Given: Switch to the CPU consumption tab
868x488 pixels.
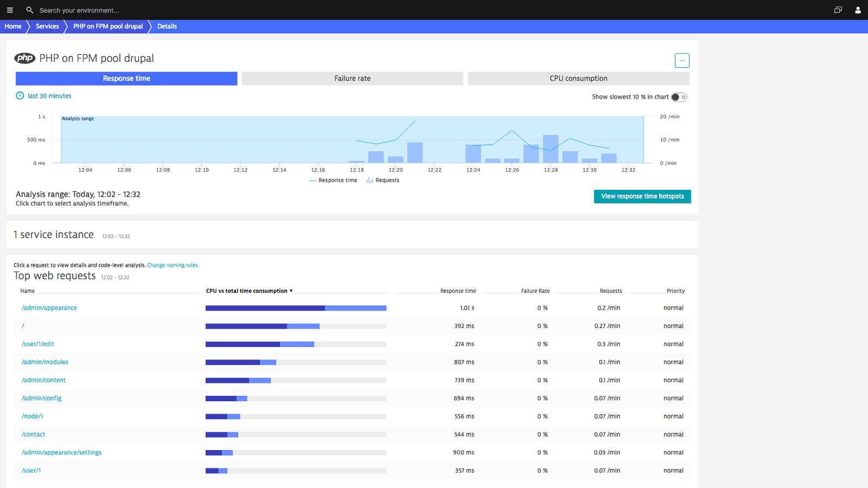Looking at the screenshot, I should 578,79.
